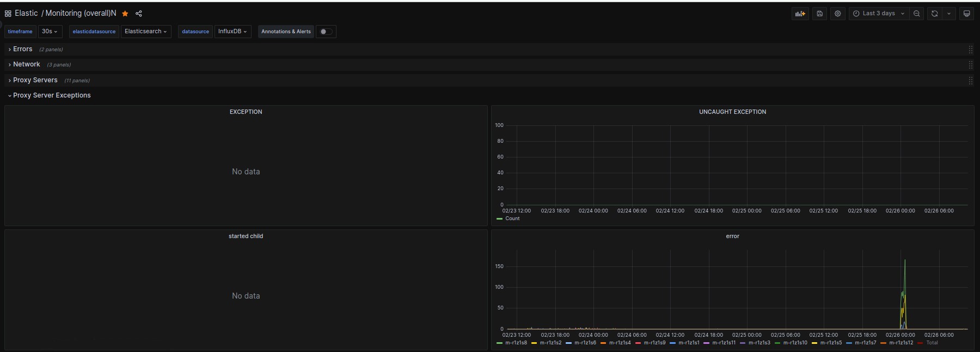Viewport: 980px width, 352px height.
Task: Zoom out the time range
Action: tap(917, 14)
